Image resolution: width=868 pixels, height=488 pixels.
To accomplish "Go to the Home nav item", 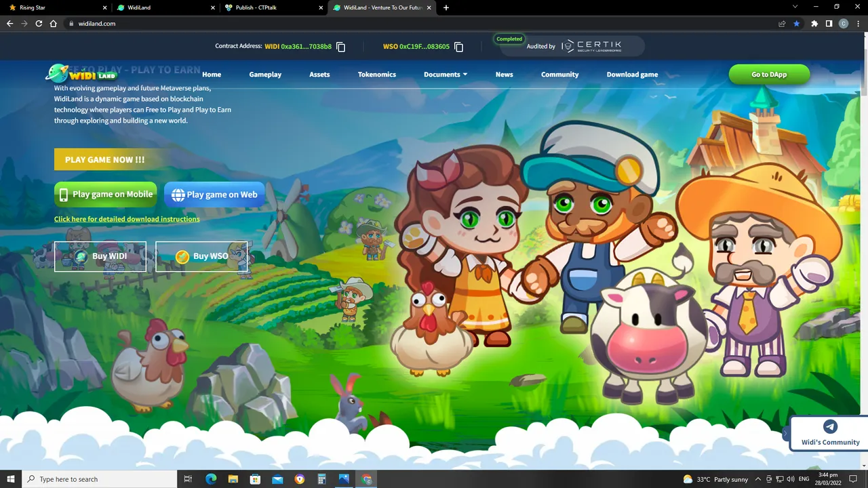I will tap(212, 75).
